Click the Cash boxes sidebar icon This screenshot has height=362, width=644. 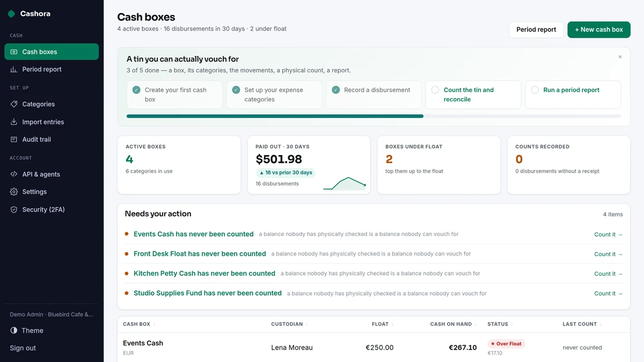tap(14, 52)
